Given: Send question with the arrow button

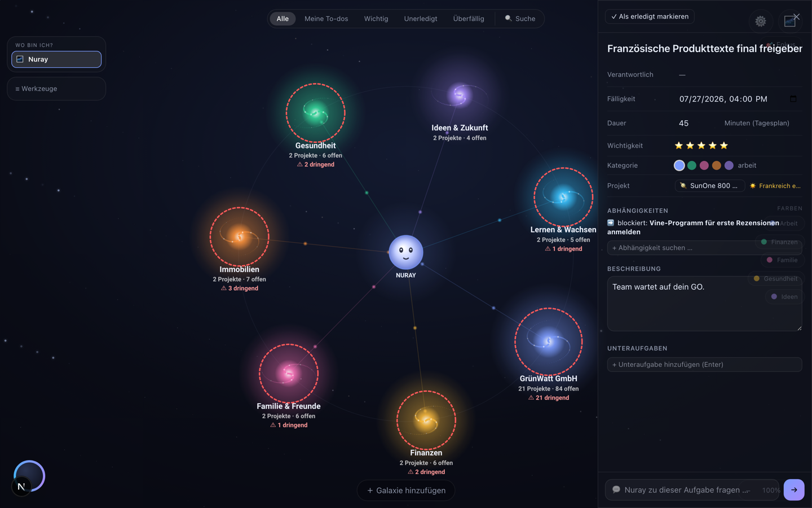Looking at the screenshot, I should point(794,490).
